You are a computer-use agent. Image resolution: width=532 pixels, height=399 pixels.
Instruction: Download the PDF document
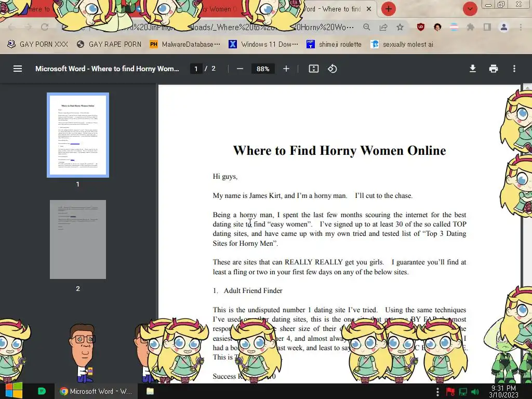tap(473, 69)
